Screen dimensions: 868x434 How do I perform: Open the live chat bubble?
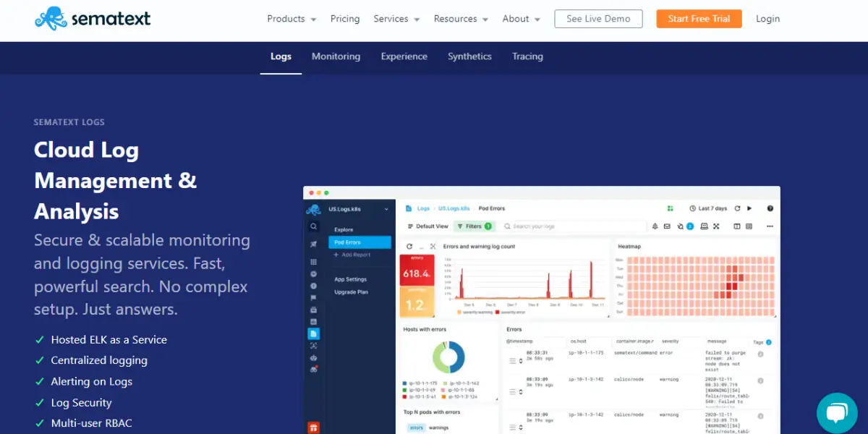point(837,414)
